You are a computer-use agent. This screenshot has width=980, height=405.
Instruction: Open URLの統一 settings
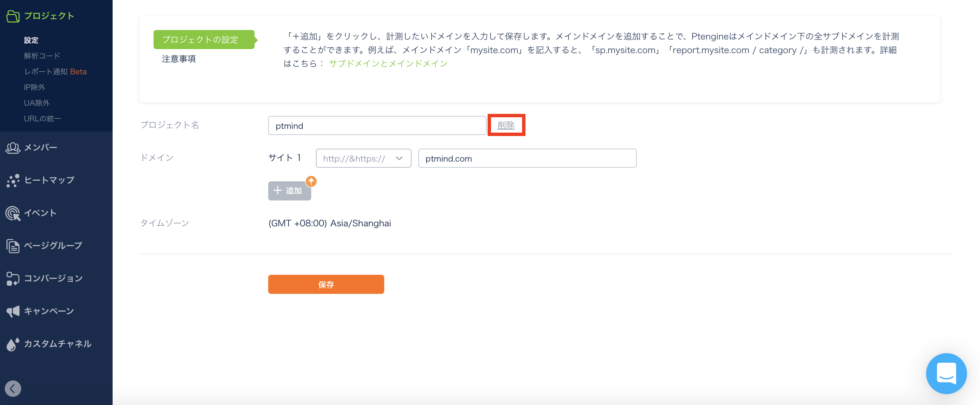[x=43, y=119]
